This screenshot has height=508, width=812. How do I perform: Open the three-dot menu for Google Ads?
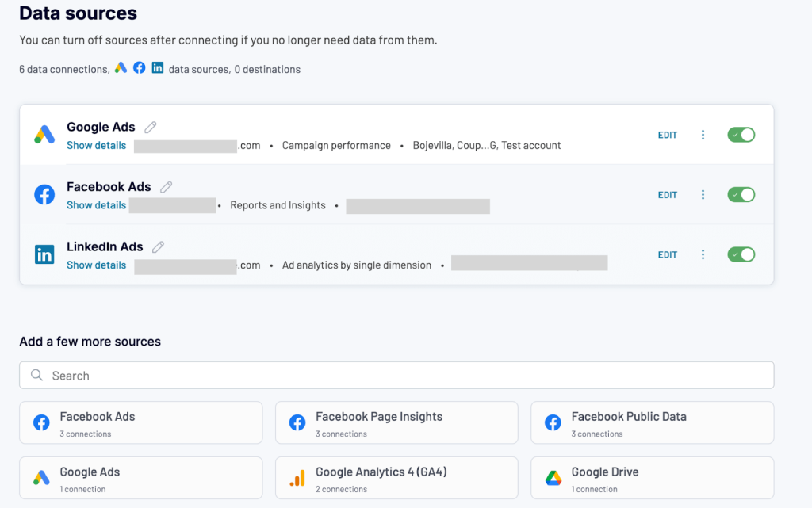click(x=703, y=135)
